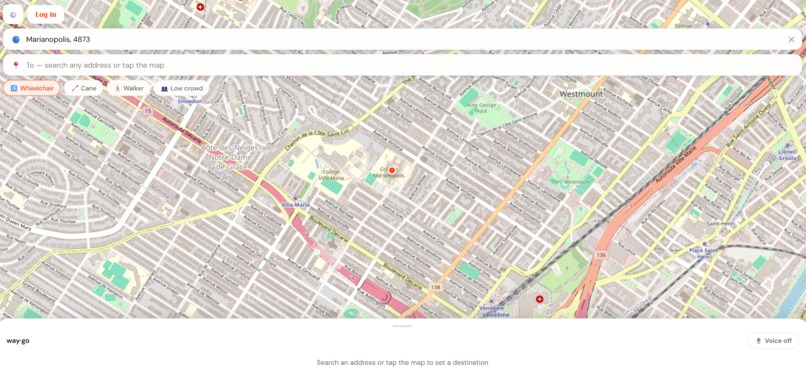Open settings via the gear icon

pyautogui.click(x=13, y=14)
